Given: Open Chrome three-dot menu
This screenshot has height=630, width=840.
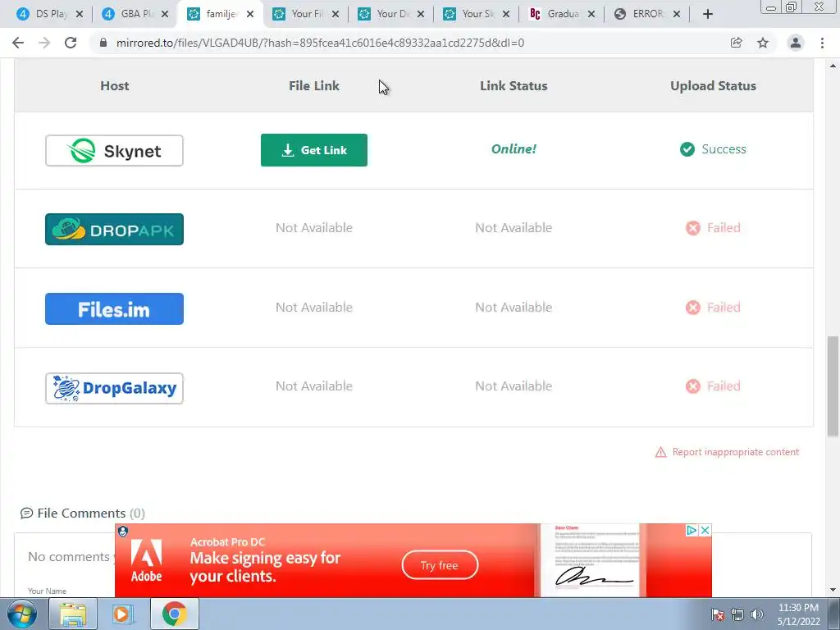Looking at the screenshot, I should point(822,43).
